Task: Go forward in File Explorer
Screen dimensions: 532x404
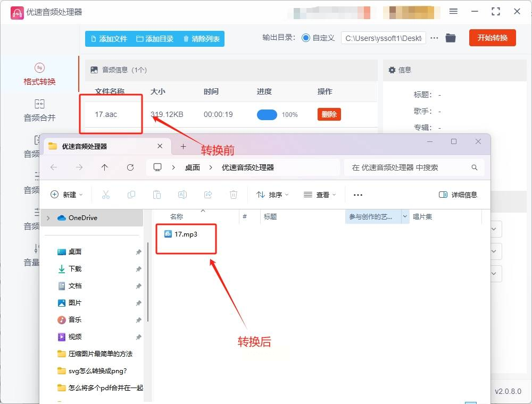Action: [x=79, y=167]
